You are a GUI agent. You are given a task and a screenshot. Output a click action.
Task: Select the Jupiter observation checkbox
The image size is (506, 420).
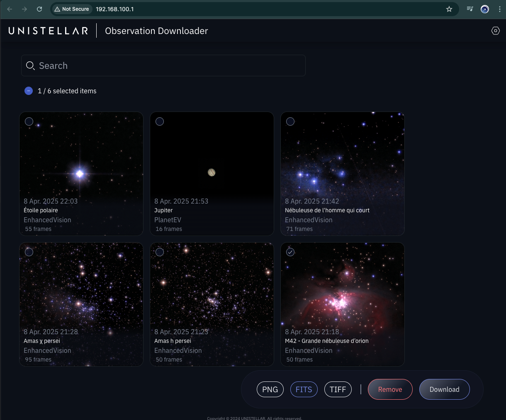[160, 121]
